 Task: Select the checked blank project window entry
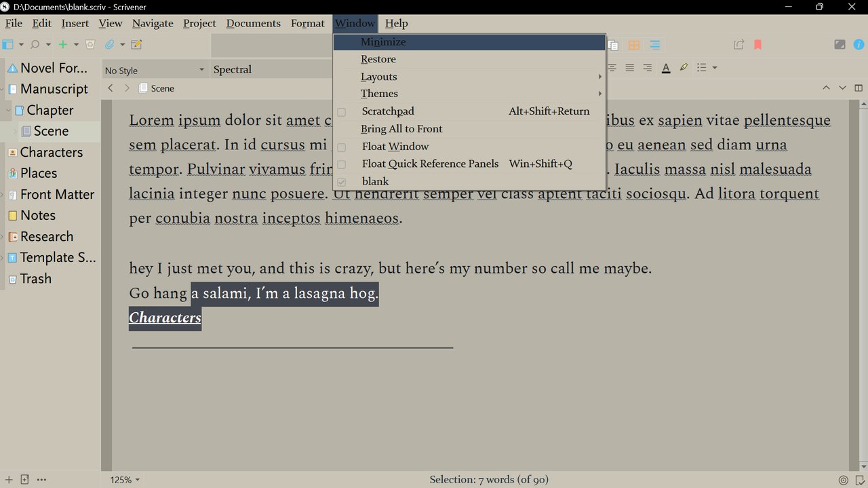click(x=469, y=181)
